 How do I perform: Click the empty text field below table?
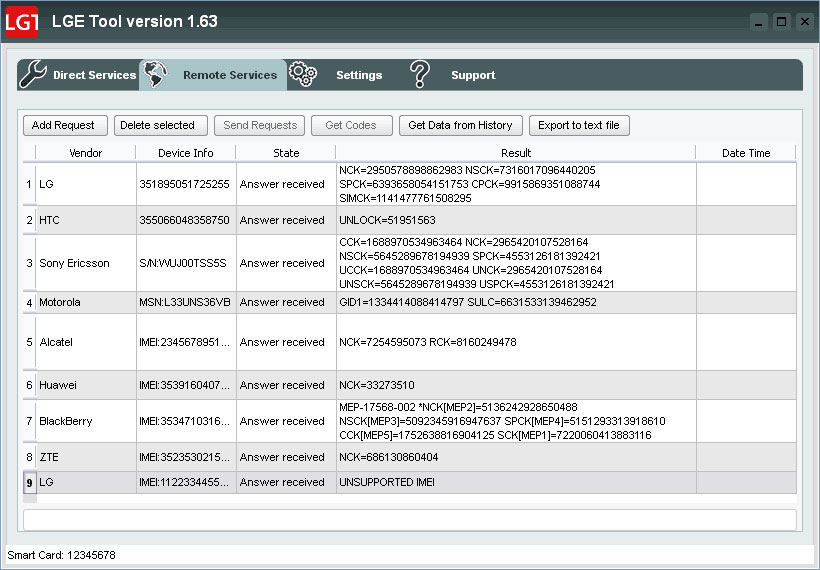click(409, 520)
